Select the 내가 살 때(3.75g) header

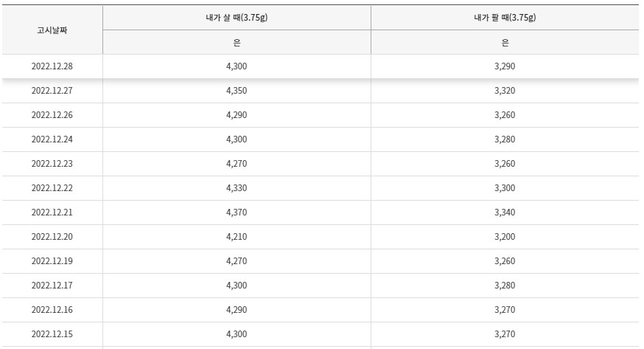point(237,17)
